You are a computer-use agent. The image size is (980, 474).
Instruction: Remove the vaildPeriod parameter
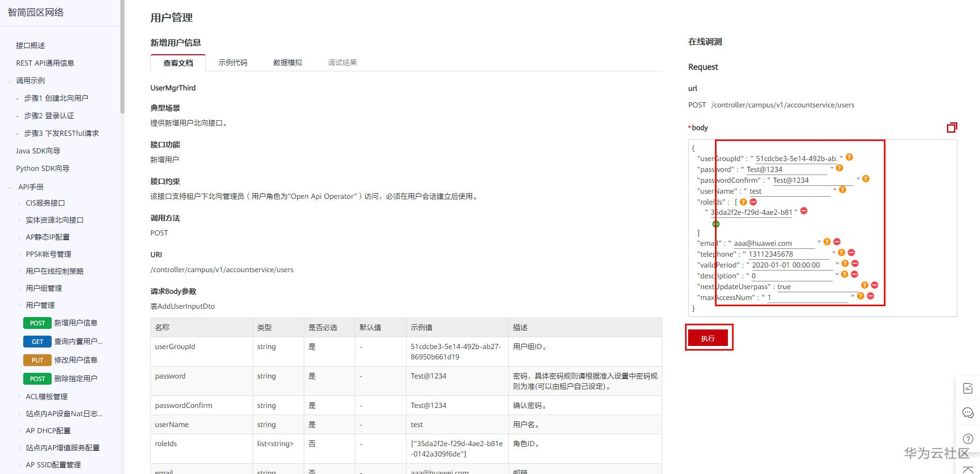(855, 263)
